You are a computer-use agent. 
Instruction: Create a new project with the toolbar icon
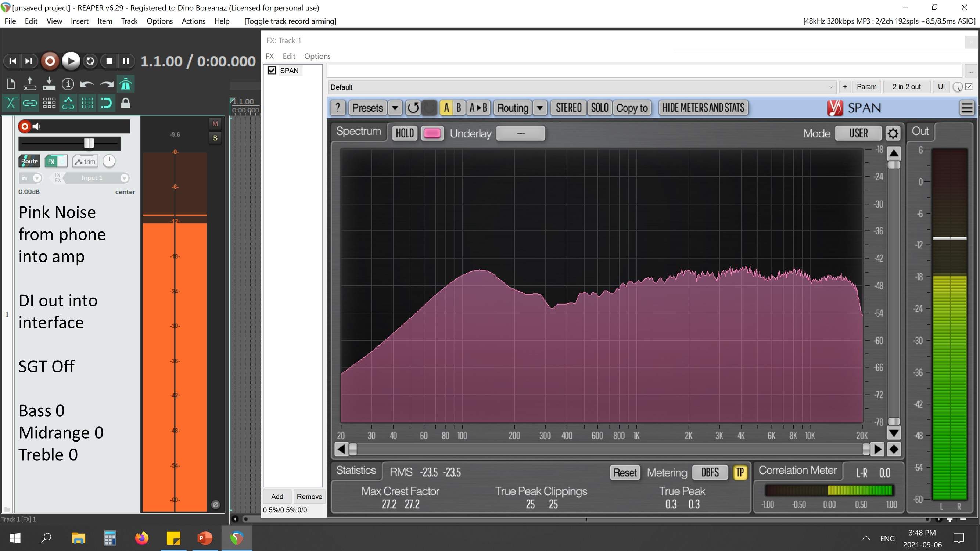tap(11, 84)
